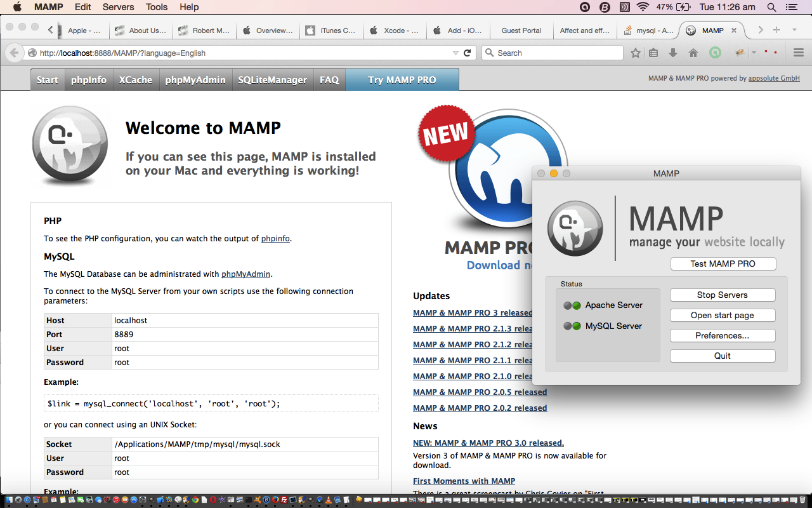Open the Firebug dropdown arrow
Viewport: 812px width, 508px height.
coord(754,53)
